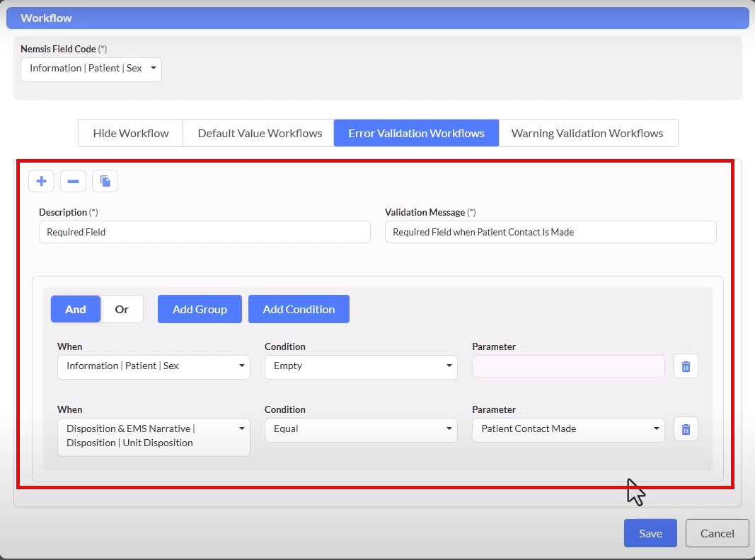The image size is (755, 560).
Task: Click into the Description input field
Action: tap(204, 232)
